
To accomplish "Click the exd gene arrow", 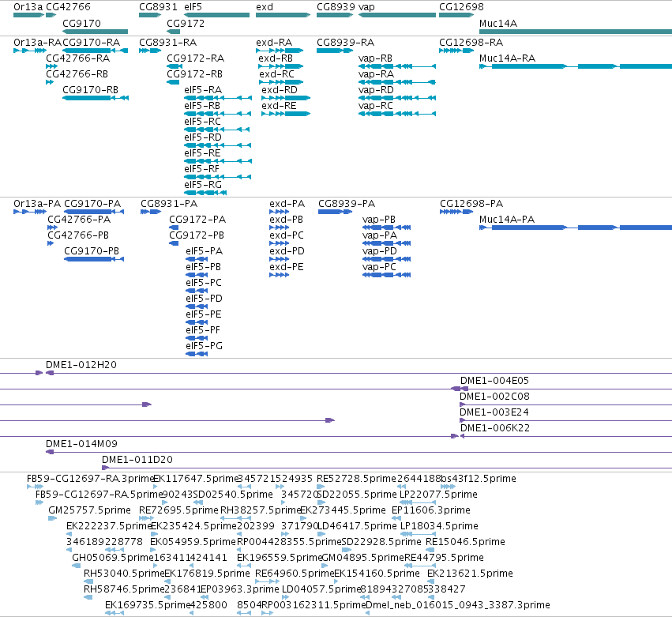I will 283,15.
